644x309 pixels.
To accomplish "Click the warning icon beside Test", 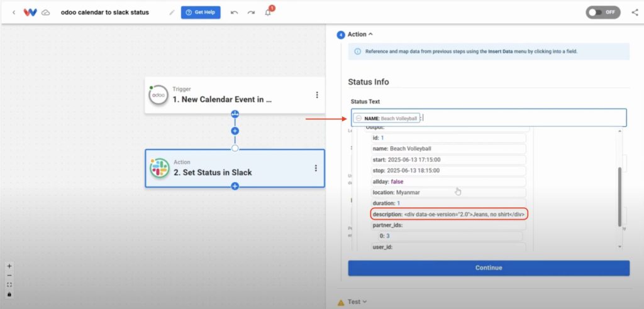I will point(341,303).
